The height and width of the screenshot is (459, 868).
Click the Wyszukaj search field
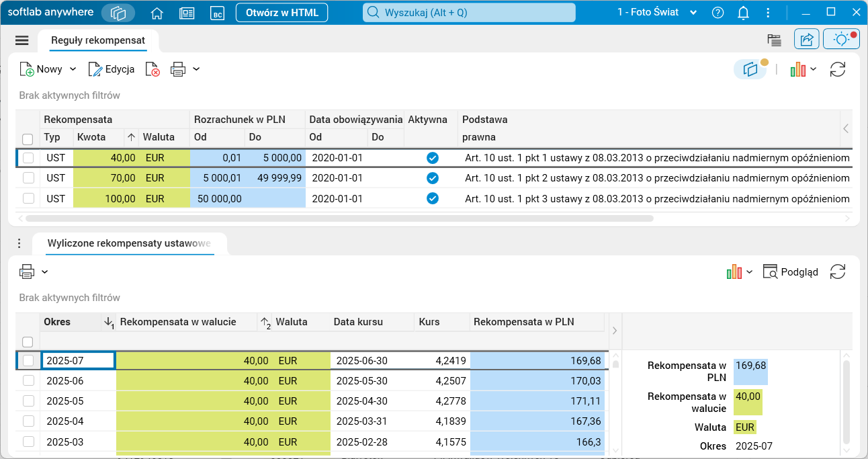pyautogui.click(x=469, y=13)
